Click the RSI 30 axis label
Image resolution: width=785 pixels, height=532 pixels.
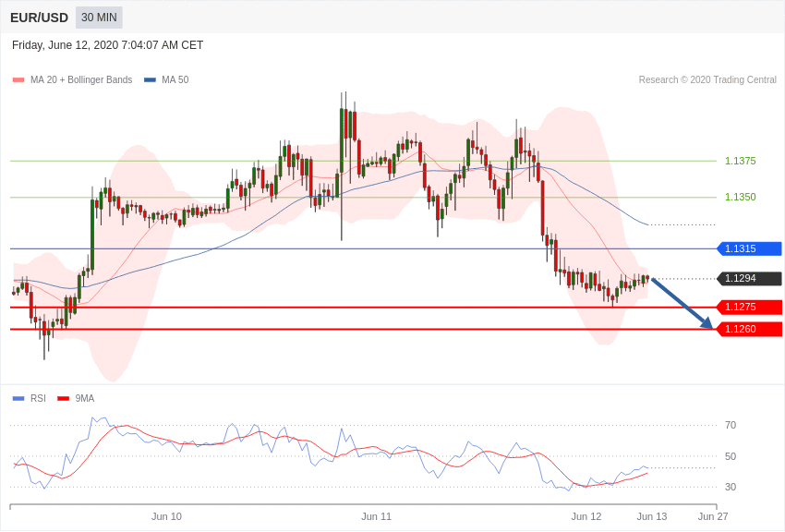(731, 487)
